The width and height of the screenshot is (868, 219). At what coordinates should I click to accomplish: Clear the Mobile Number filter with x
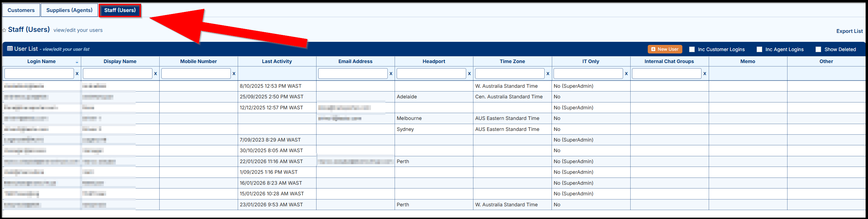[x=234, y=73]
